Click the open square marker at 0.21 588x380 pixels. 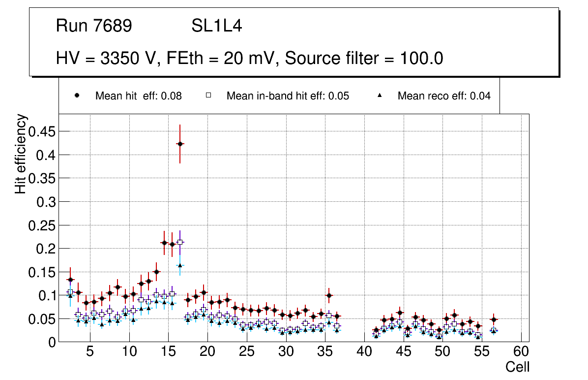(x=180, y=242)
